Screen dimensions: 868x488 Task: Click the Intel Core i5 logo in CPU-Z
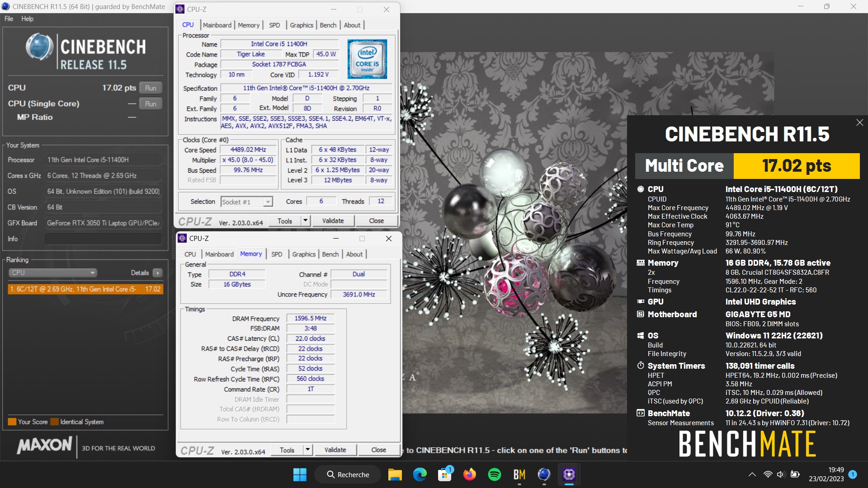click(x=367, y=59)
